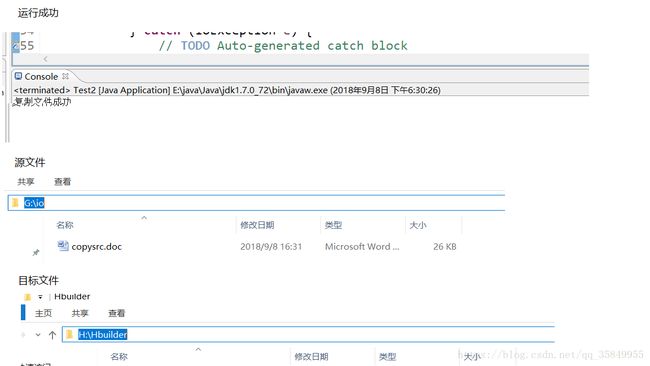Sort by 类型 column in Hbuilder window
The height and width of the screenshot is (366, 650).
(x=388, y=356)
